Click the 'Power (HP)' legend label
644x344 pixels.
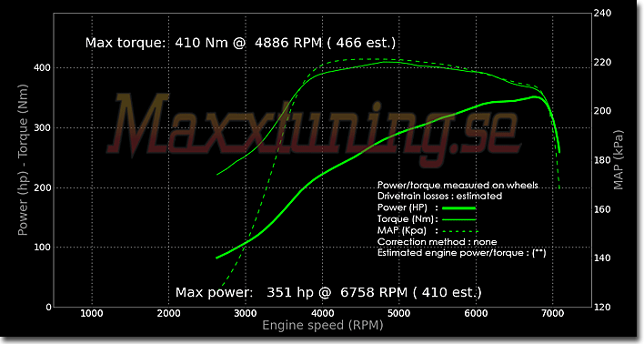coord(402,207)
